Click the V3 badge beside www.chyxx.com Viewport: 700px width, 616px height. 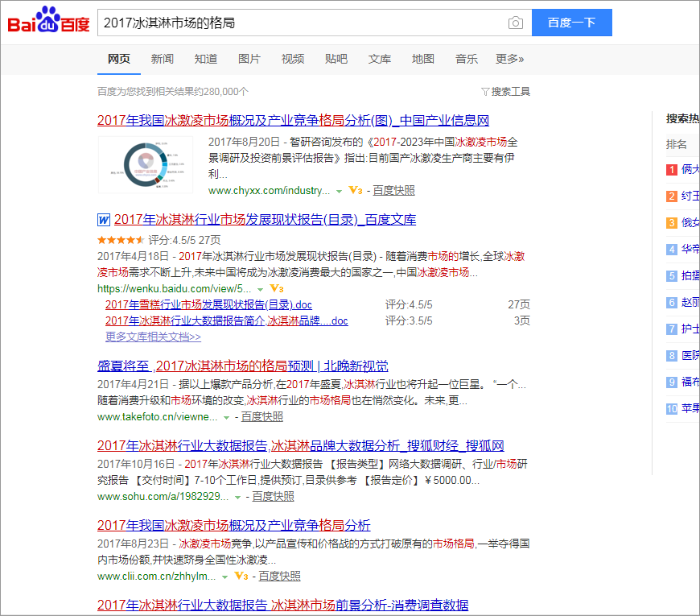pos(355,191)
